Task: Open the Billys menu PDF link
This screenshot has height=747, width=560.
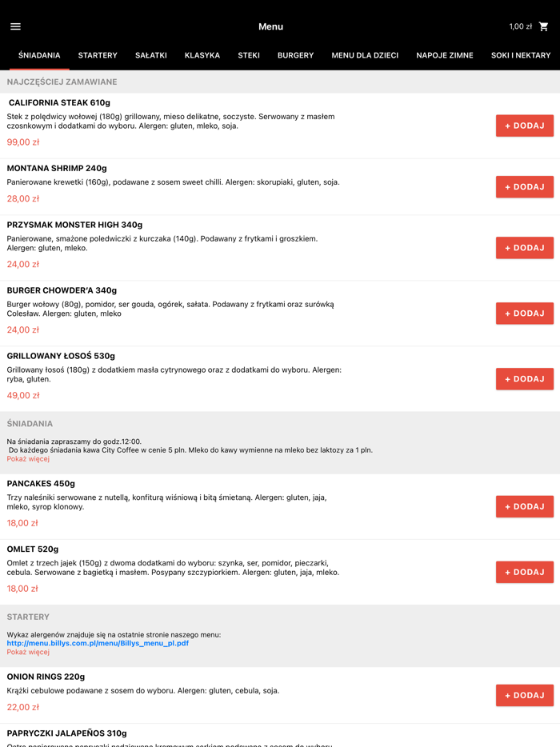Action: point(98,643)
